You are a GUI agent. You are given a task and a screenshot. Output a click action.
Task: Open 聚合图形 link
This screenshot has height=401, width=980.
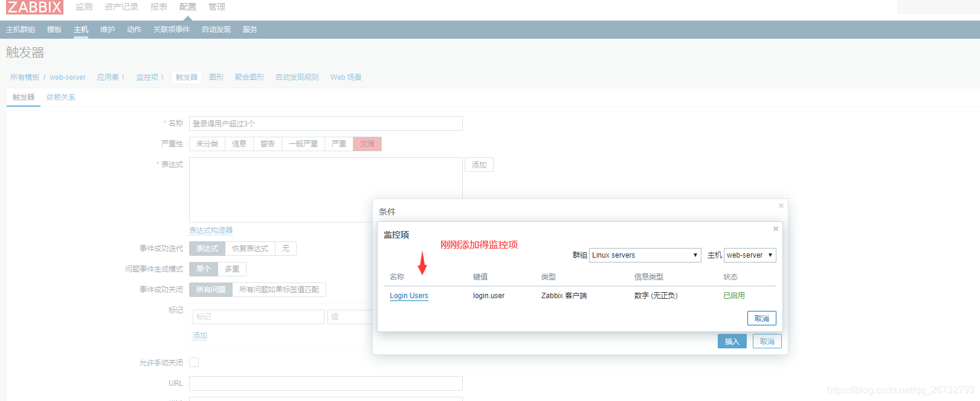point(250,77)
